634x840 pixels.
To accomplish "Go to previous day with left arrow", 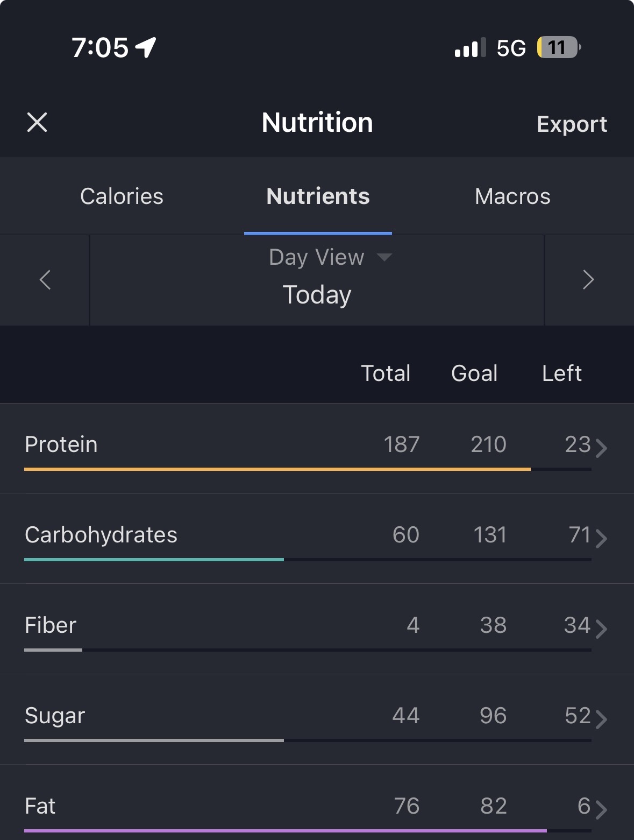I will (x=45, y=280).
